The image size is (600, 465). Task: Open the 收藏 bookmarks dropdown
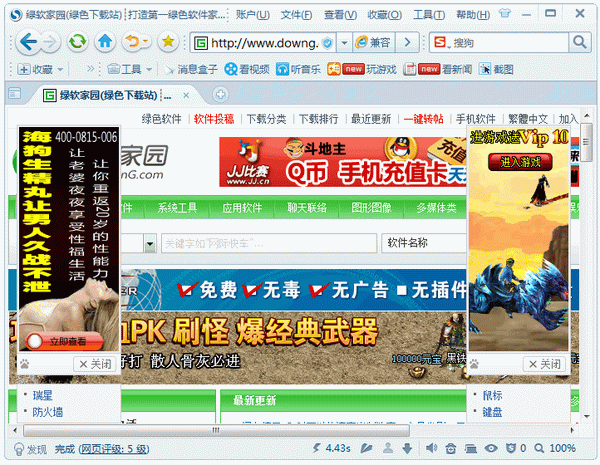(41, 69)
